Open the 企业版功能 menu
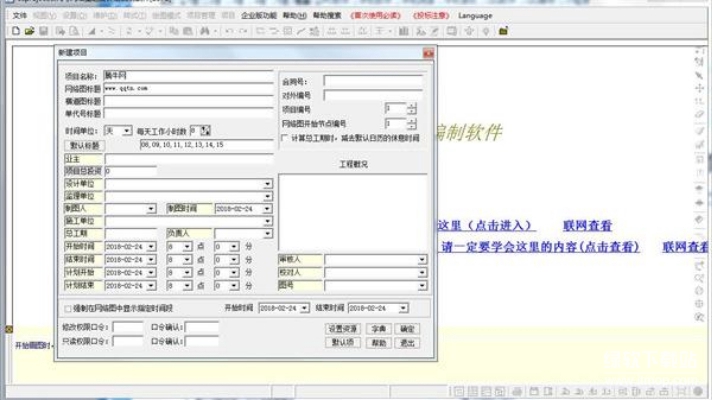 pyautogui.click(x=259, y=16)
